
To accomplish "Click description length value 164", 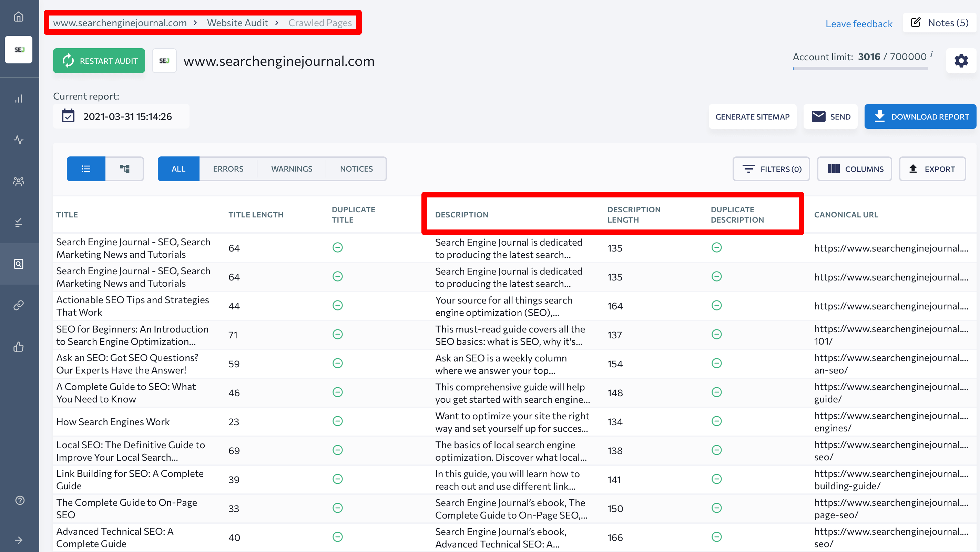I will click(615, 306).
